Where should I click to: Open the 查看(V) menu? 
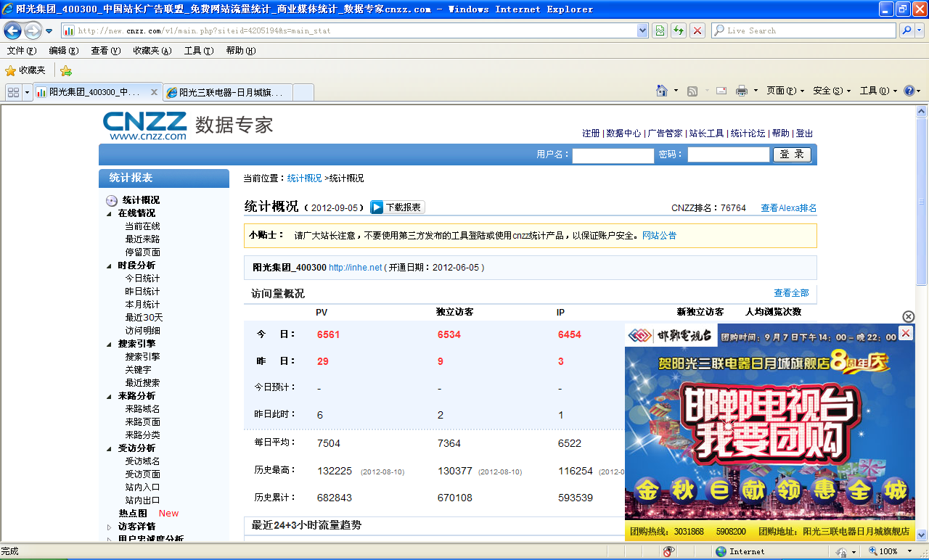[105, 51]
